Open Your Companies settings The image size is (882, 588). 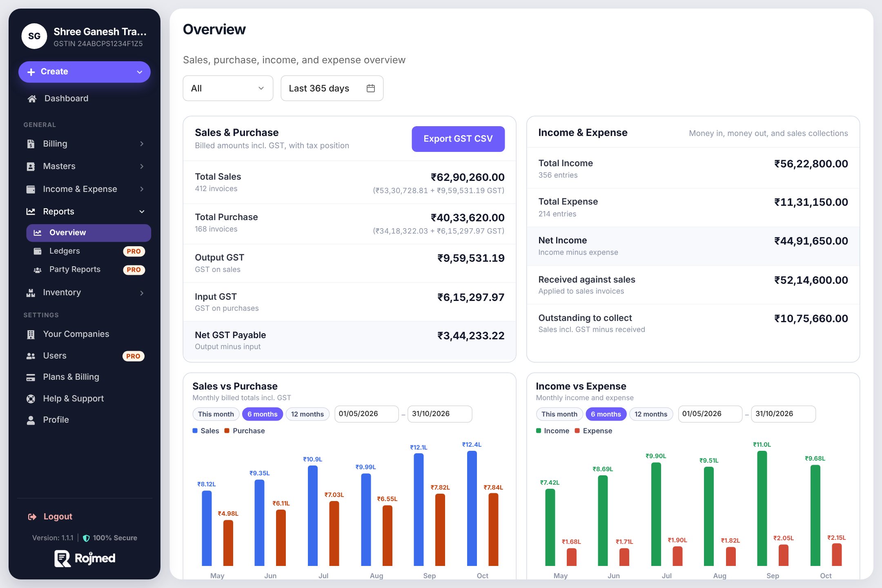tap(85, 334)
